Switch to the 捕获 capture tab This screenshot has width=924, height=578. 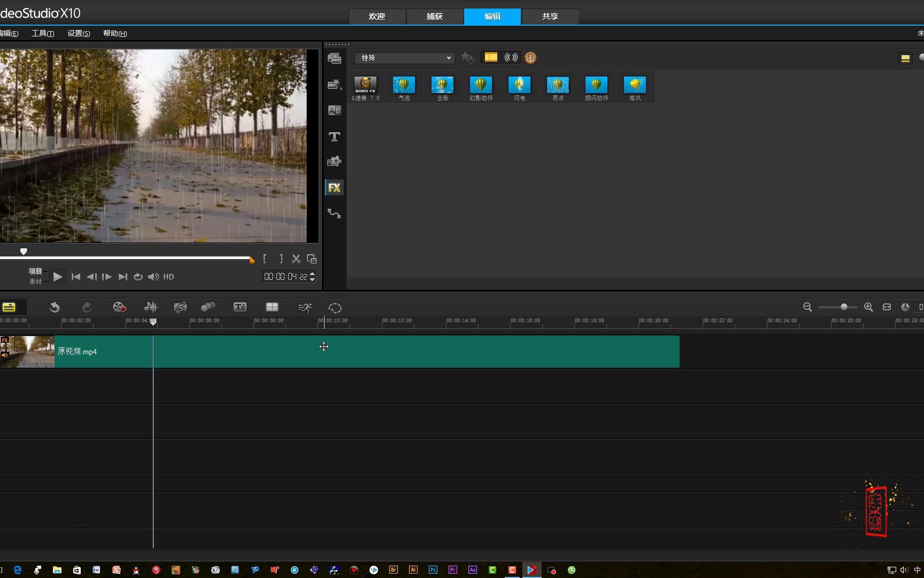435,17
